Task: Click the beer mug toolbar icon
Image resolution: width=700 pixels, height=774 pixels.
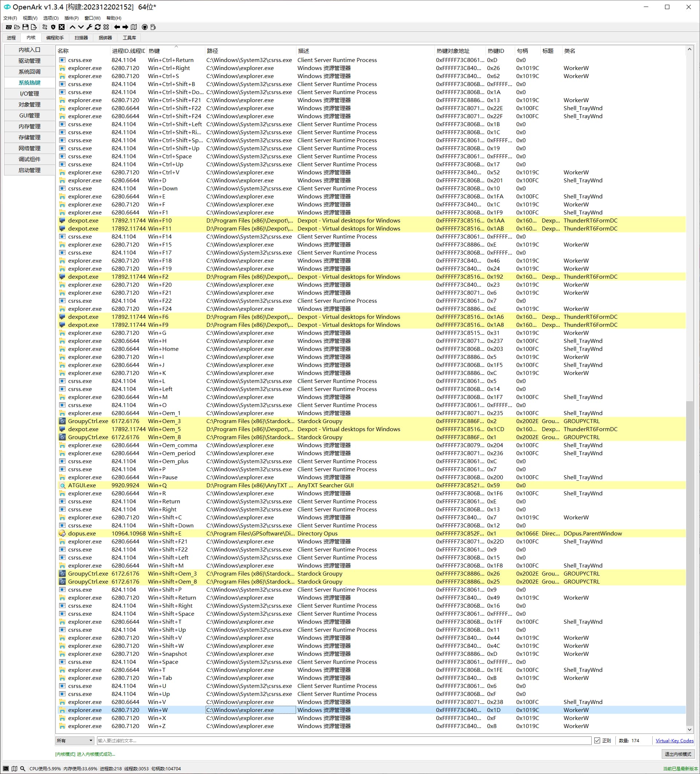Action: tap(153, 27)
